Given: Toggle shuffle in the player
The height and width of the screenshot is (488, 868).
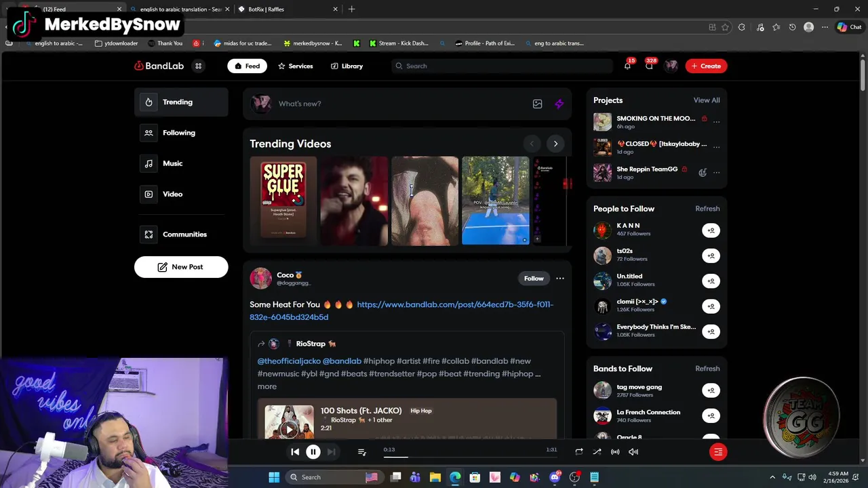Looking at the screenshot, I should point(597,452).
